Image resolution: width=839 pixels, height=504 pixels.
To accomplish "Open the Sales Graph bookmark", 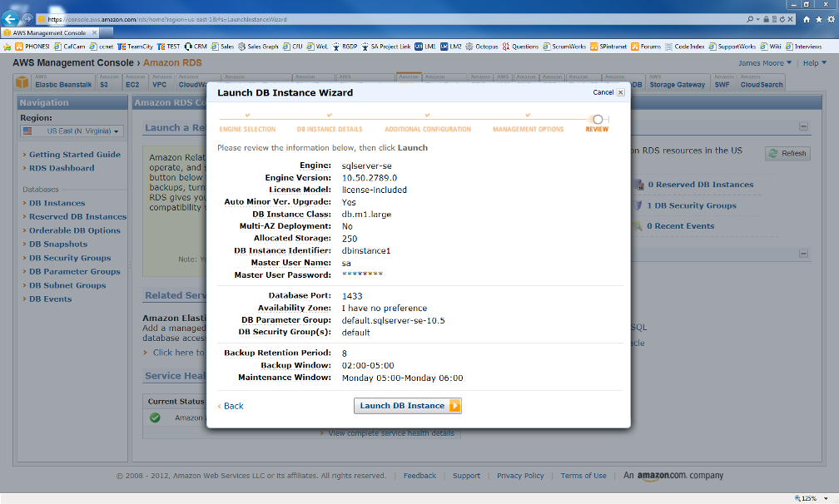I will tap(258, 47).
